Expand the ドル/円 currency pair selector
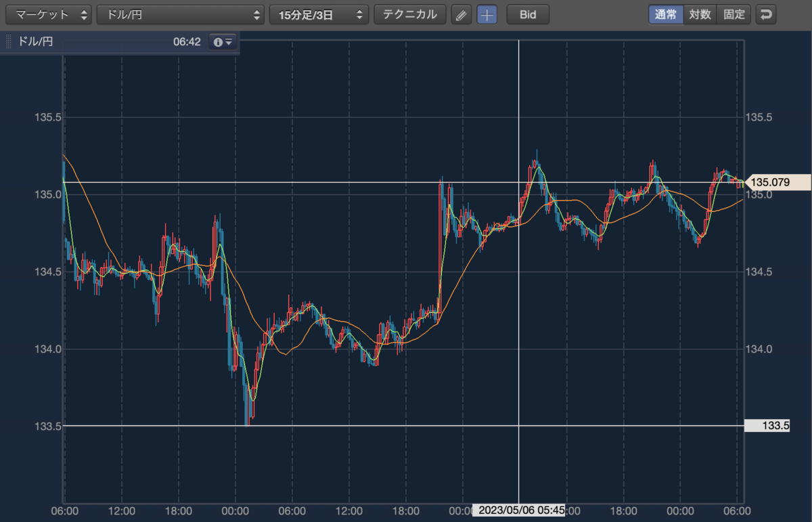812x522 pixels. (181, 14)
